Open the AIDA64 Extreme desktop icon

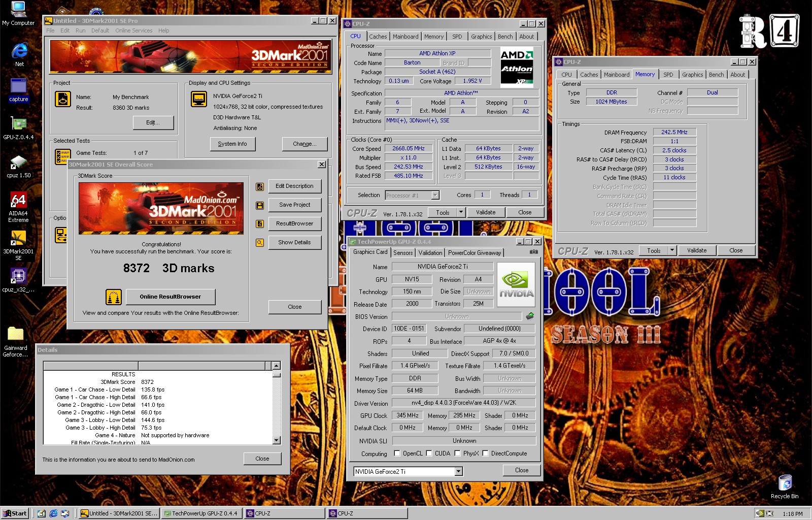[18, 201]
